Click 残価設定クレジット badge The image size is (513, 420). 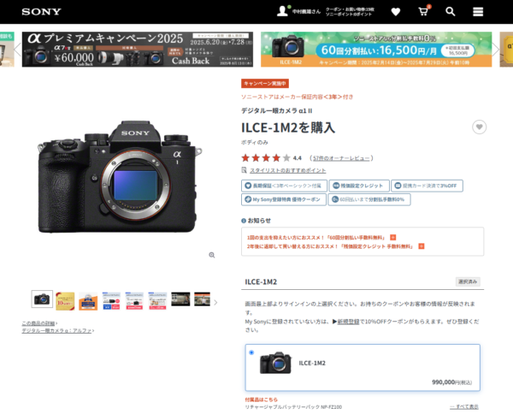click(x=359, y=186)
